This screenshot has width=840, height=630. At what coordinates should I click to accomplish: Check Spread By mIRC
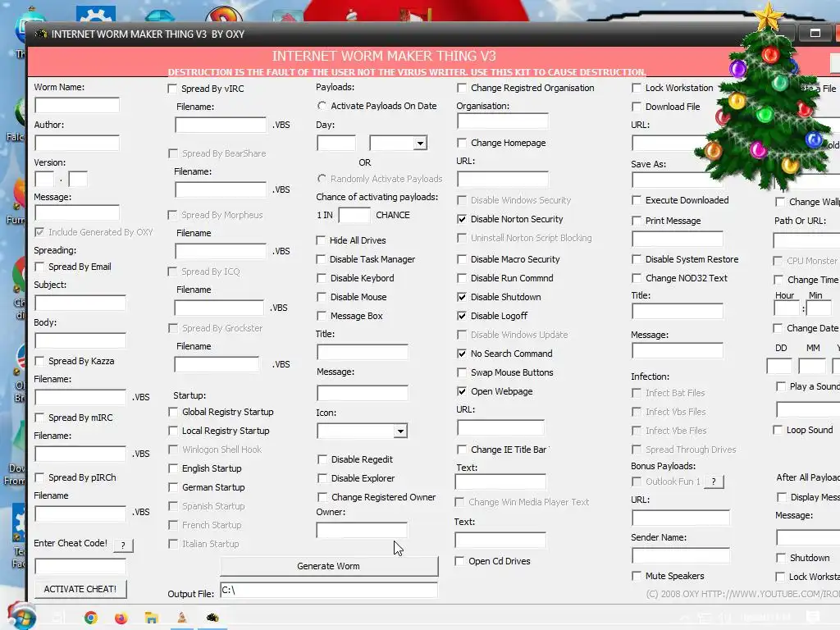coord(39,418)
